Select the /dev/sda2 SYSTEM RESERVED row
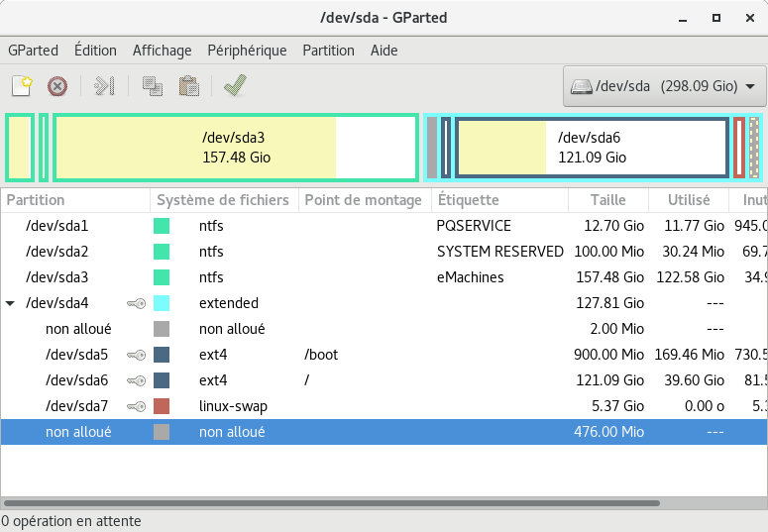This screenshot has height=532, width=768. click(297, 252)
